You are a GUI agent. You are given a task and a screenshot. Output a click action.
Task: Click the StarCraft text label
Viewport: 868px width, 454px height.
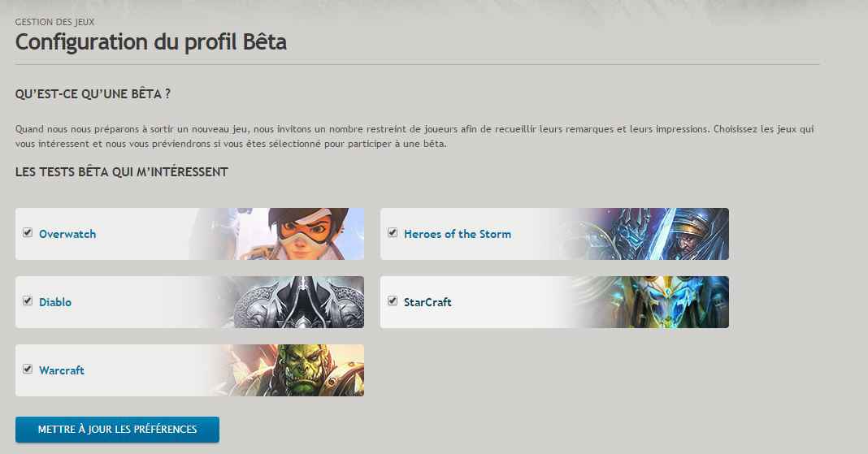point(428,302)
